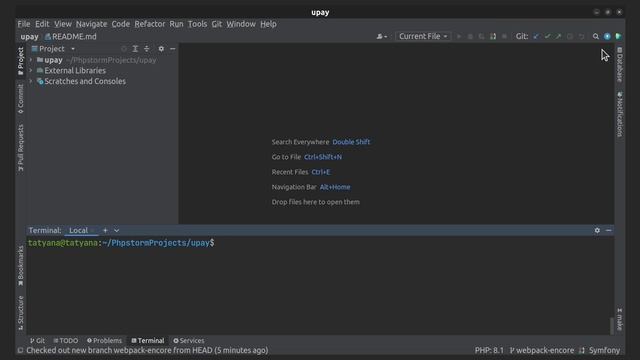Toggle the Notifications side tool window
This screenshot has width=640, height=360.
click(x=620, y=114)
